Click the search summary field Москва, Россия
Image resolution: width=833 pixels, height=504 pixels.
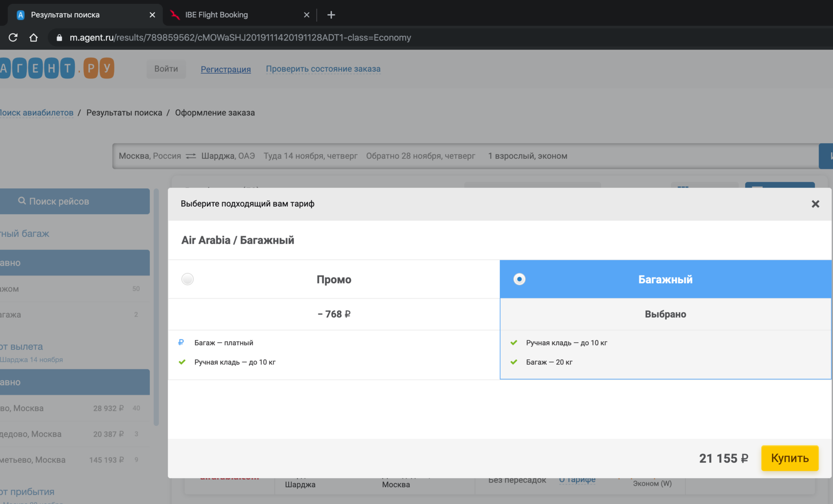[150, 156]
